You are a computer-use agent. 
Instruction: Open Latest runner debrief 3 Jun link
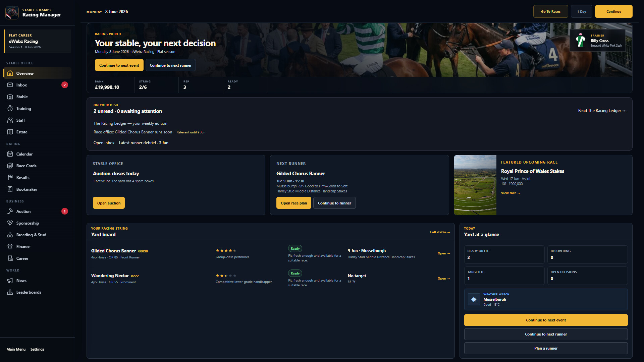144,143
